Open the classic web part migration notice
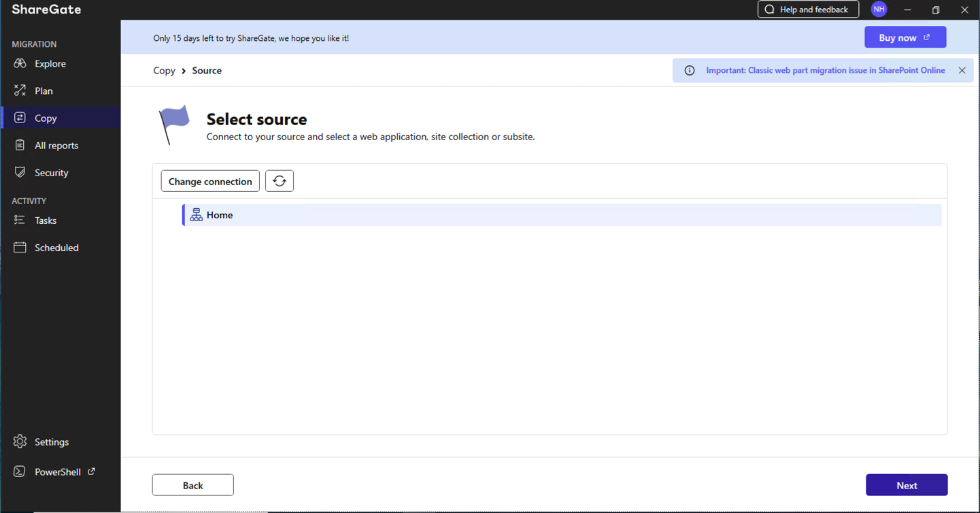Screen dimensions: 980x513 (x=826, y=70)
